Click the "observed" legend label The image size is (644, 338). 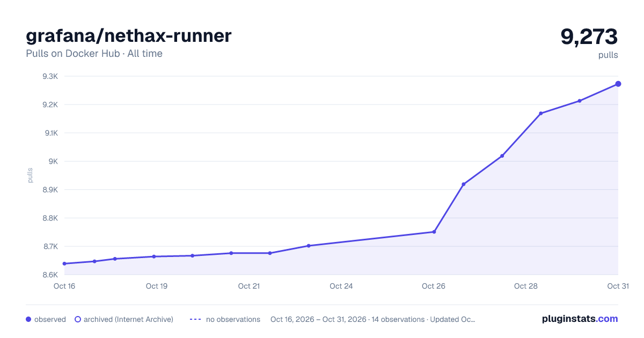(50, 319)
